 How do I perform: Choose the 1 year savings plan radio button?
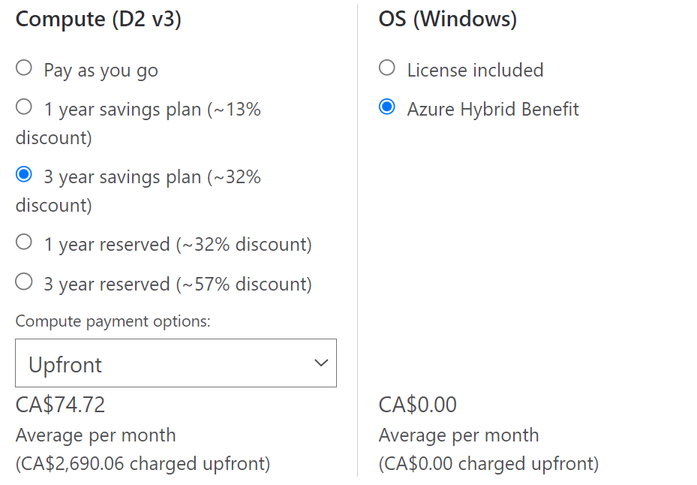24,108
